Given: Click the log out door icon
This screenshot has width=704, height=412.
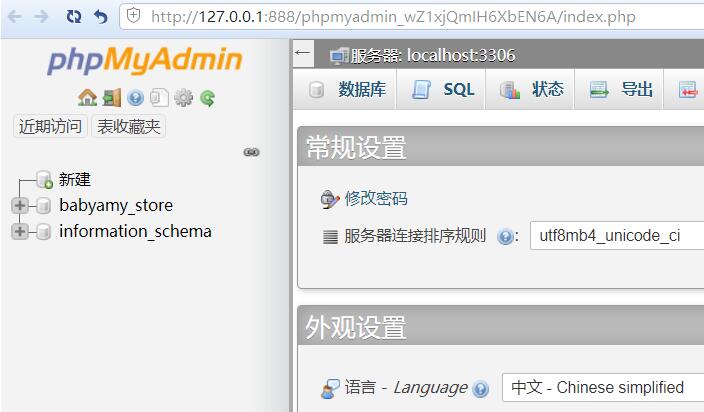Looking at the screenshot, I should coord(112,97).
